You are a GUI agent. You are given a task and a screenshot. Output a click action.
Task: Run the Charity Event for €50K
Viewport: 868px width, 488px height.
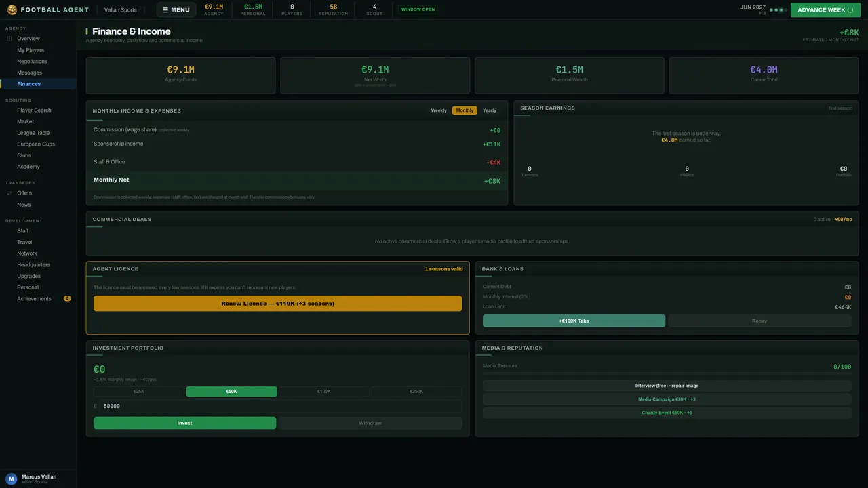[667, 413]
